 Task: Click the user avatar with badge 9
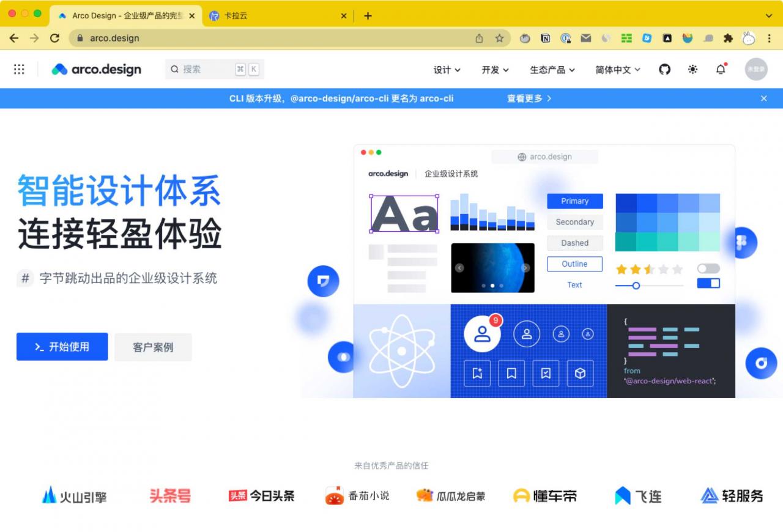[x=482, y=334]
